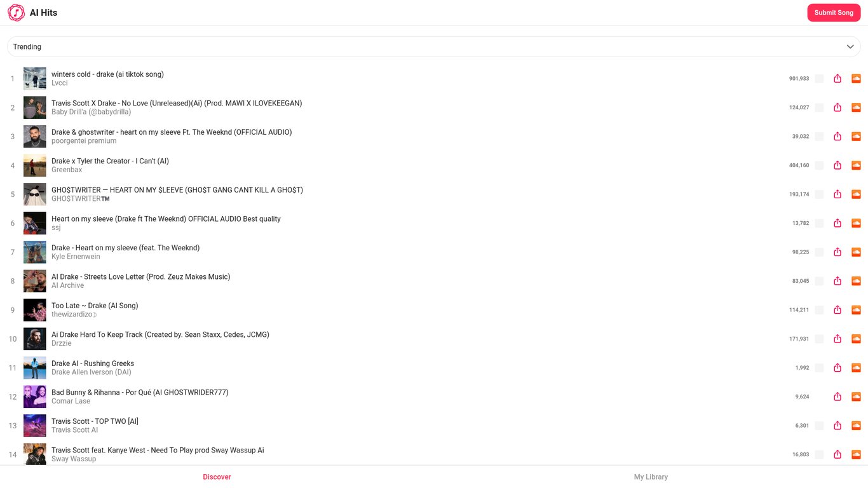Share 'Ai Drake Hard To Keep Track'
This screenshot has height=488, width=868.
coord(837,339)
